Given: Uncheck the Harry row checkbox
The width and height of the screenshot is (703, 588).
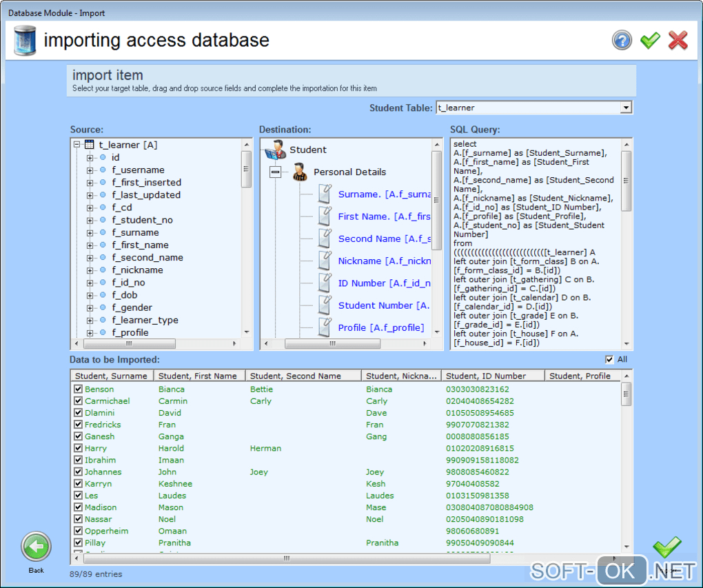Looking at the screenshot, I should 78,448.
